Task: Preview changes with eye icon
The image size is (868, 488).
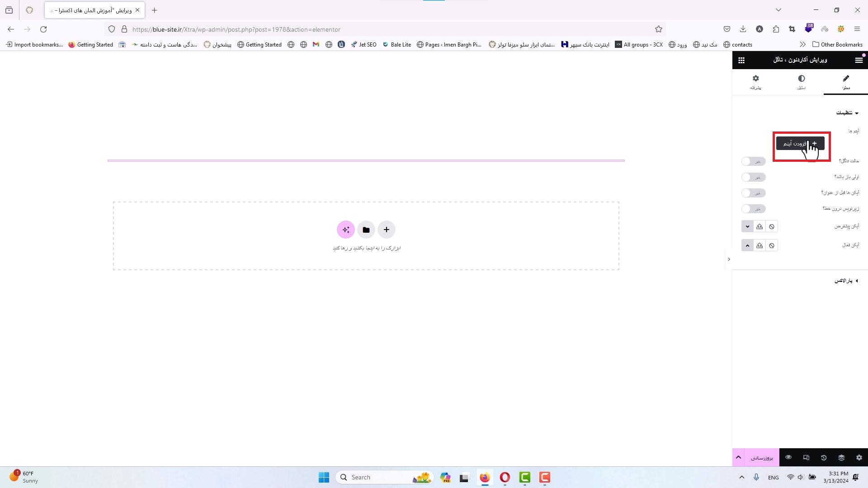Action: 788,457
